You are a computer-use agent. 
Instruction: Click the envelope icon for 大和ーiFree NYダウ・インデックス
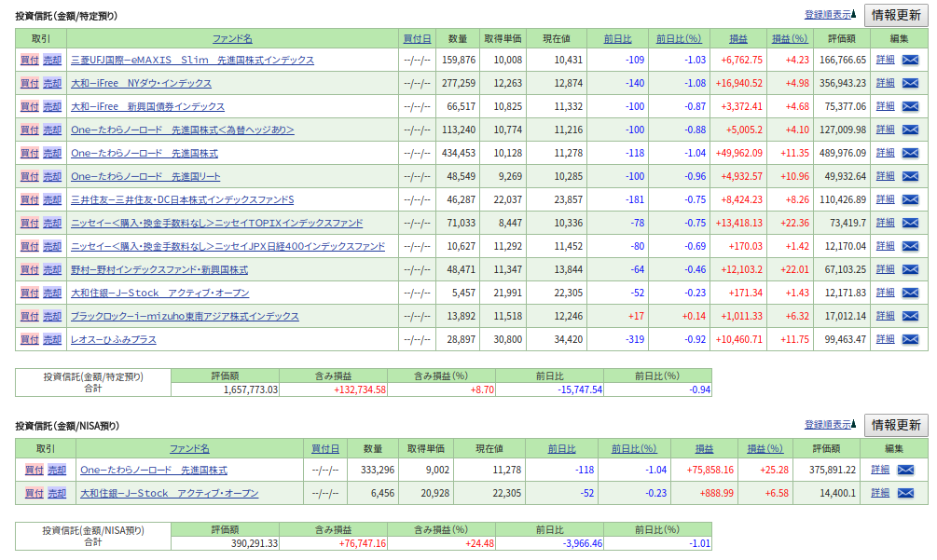pyautogui.click(x=910, y=83)
